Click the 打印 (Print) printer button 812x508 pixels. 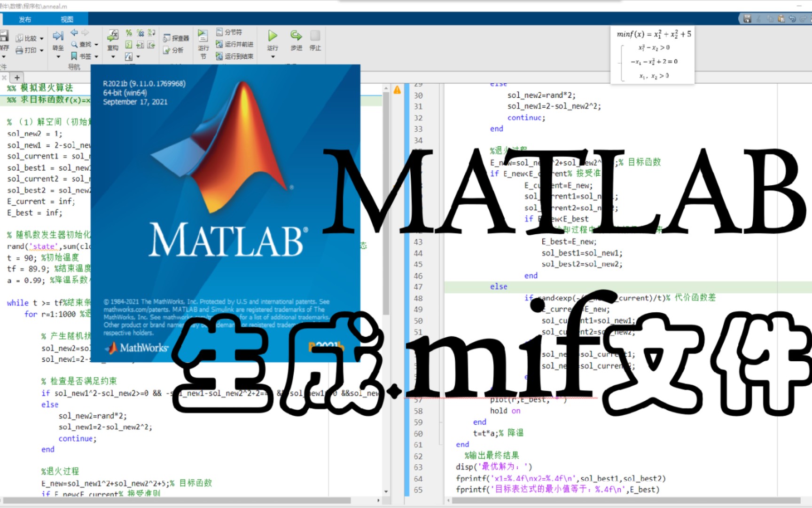26,50
